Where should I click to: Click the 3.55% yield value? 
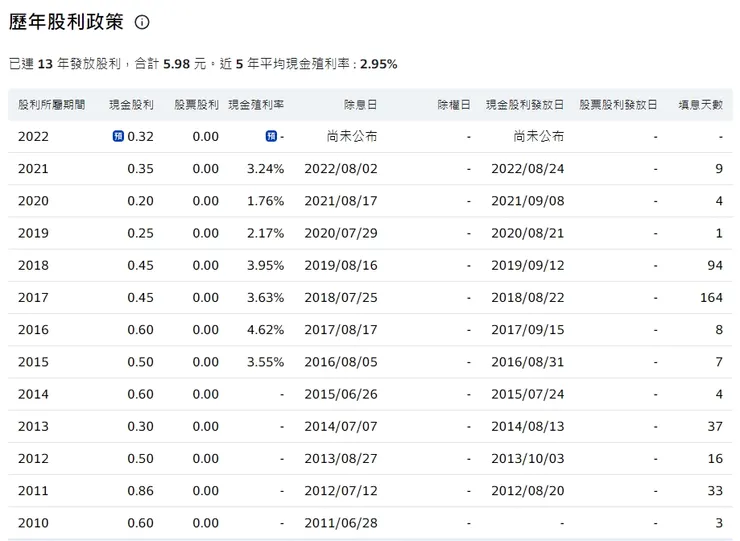tap(265, 362)
